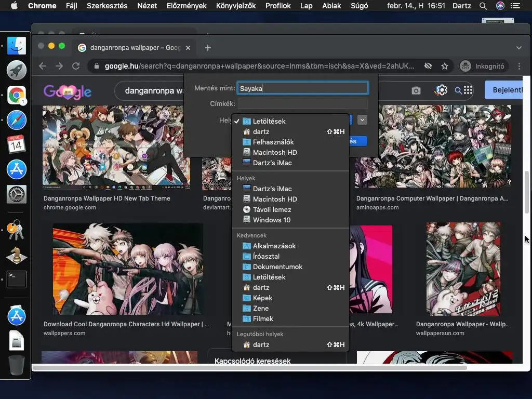Viewport: 532px width, 399px height.
Task: Select dartz under Legutóbbi helyek
Action: [290, 345]
